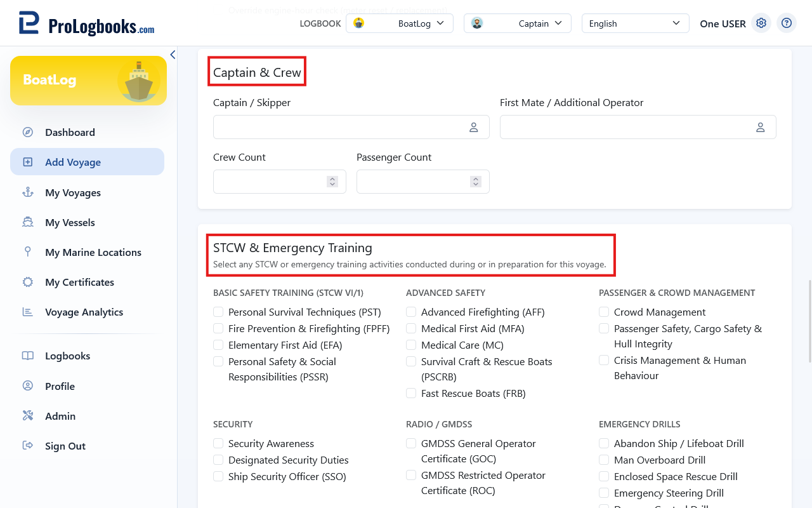Select Add Voyage in the sidebar
812x508 pixels.
pyautogui.click(x=87, y=162)
